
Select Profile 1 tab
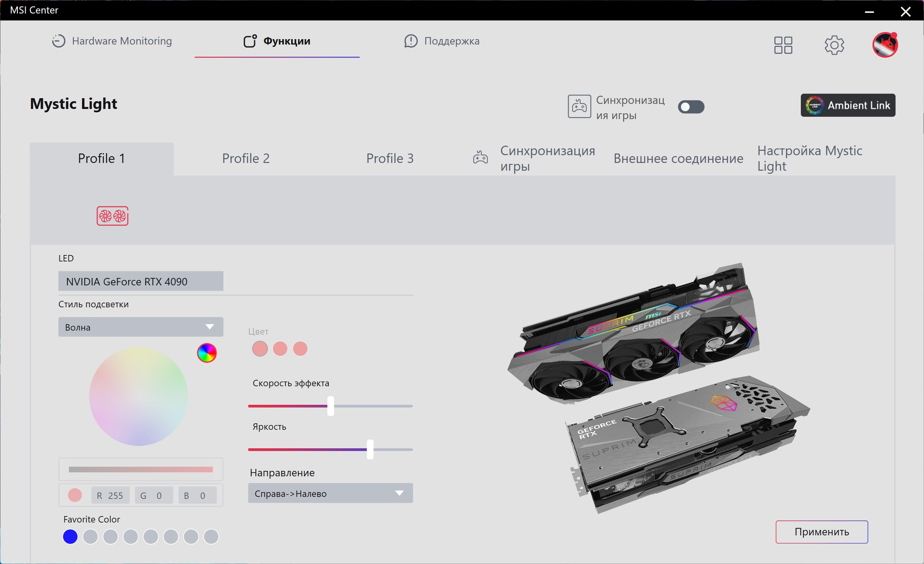[102, 159]
